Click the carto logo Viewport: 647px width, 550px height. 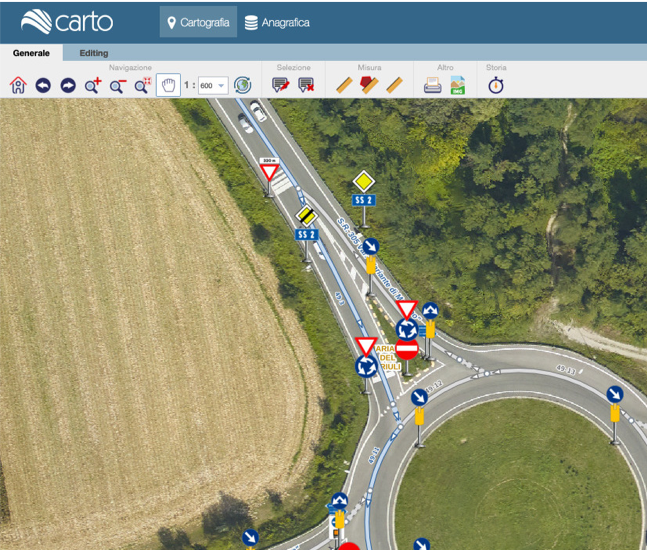67,21
